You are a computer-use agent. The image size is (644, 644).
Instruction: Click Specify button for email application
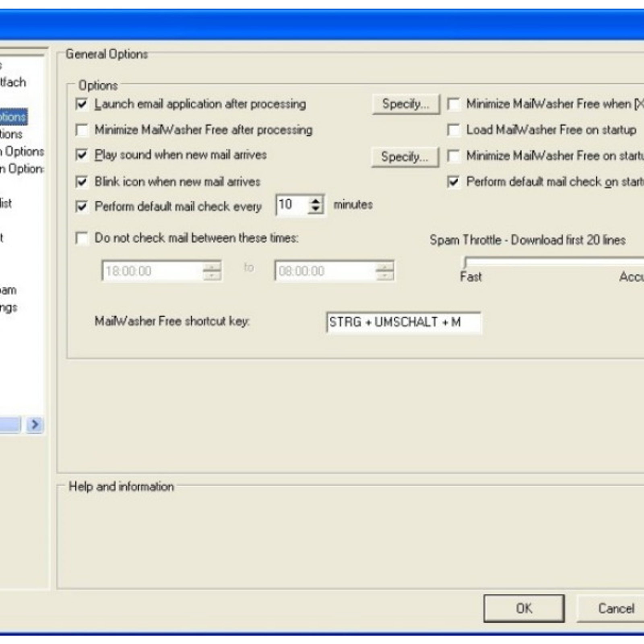point(406,104)
